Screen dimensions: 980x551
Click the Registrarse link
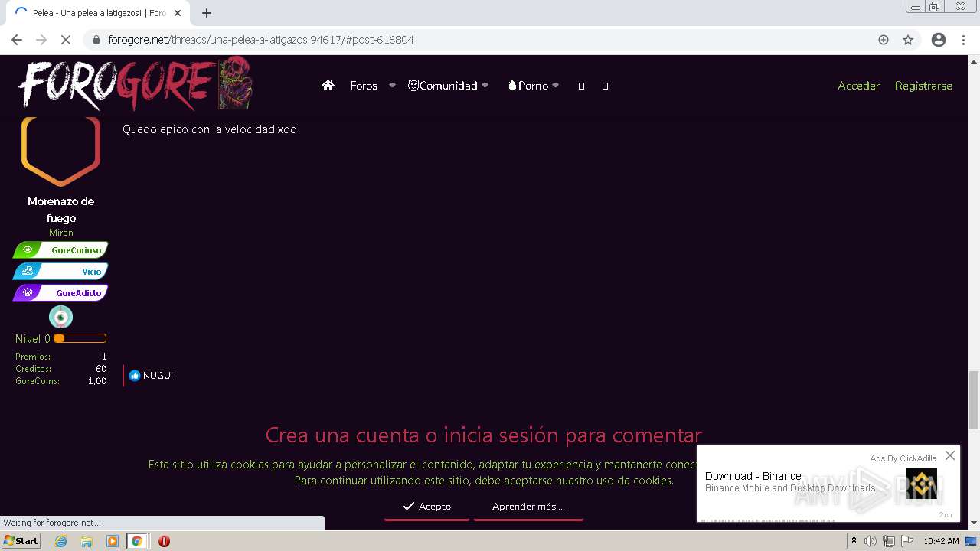[x=923, y=86]
